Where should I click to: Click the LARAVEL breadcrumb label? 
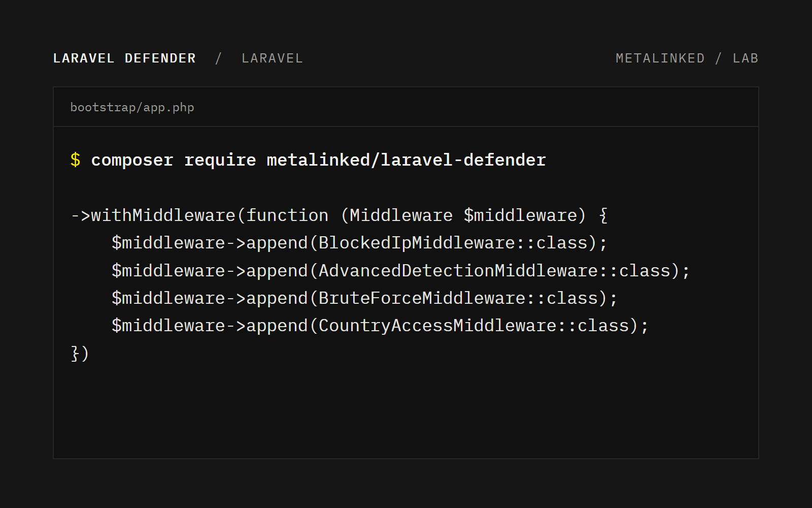(x=272, y=58)
